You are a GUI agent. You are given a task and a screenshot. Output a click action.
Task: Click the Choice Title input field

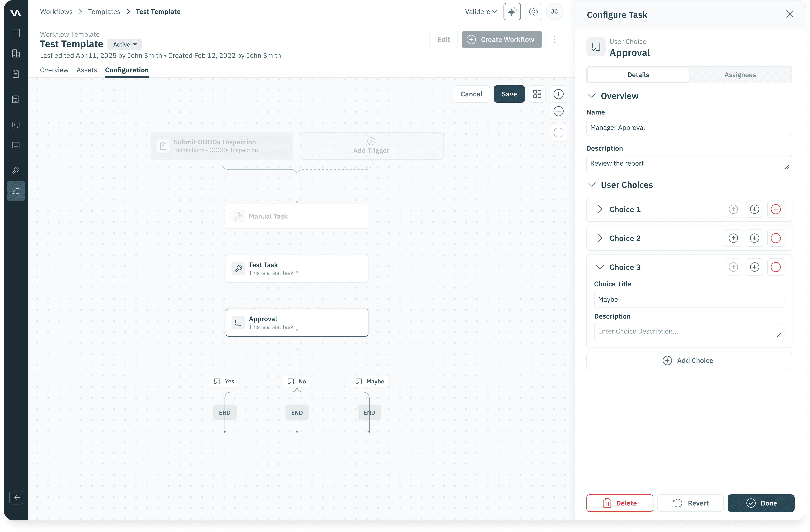(689, 299)
